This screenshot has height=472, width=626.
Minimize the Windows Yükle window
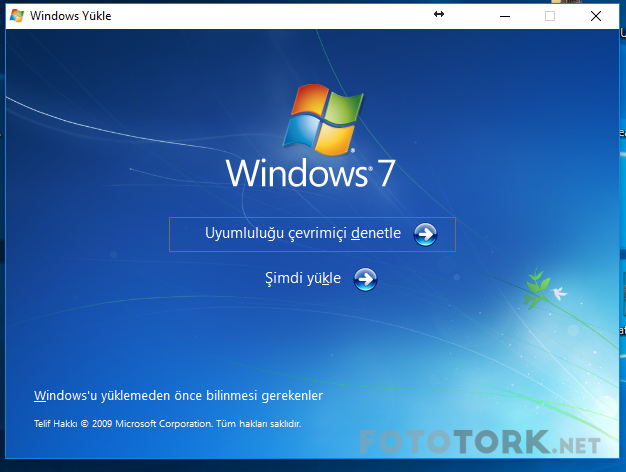pyautogui.click(x=505, y=16)
